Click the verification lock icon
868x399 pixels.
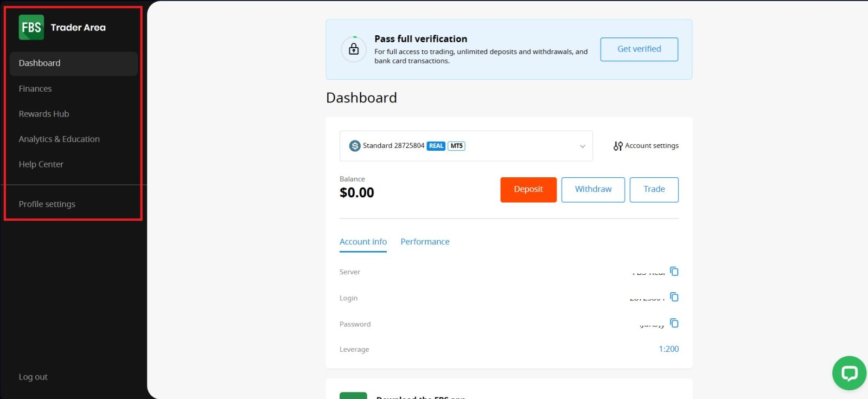click(x=354, y=49)
